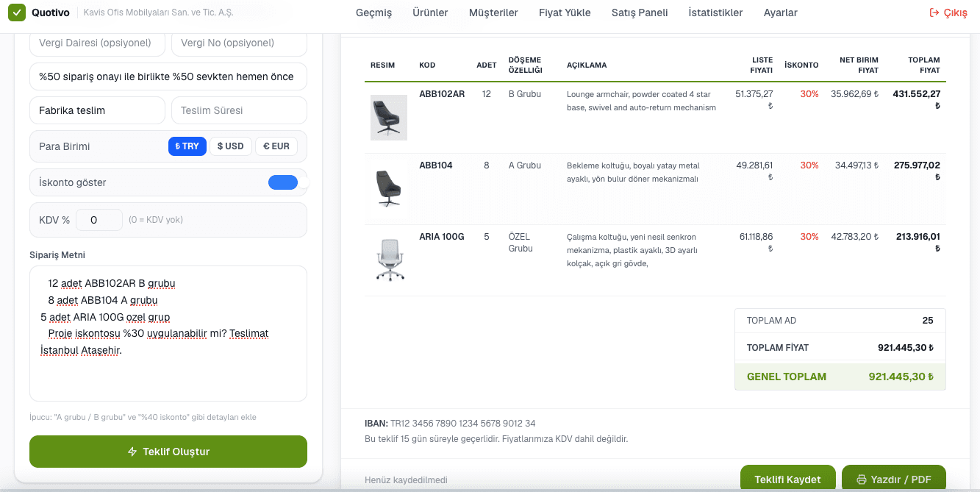Click the Teslim Süresi field
This screenshot has width=980, height=492.
(239, 110)
